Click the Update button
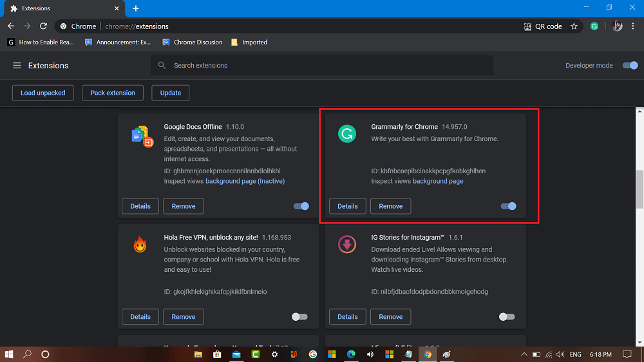The height and width of the screenshot is (362, 644). click(171, 93)
